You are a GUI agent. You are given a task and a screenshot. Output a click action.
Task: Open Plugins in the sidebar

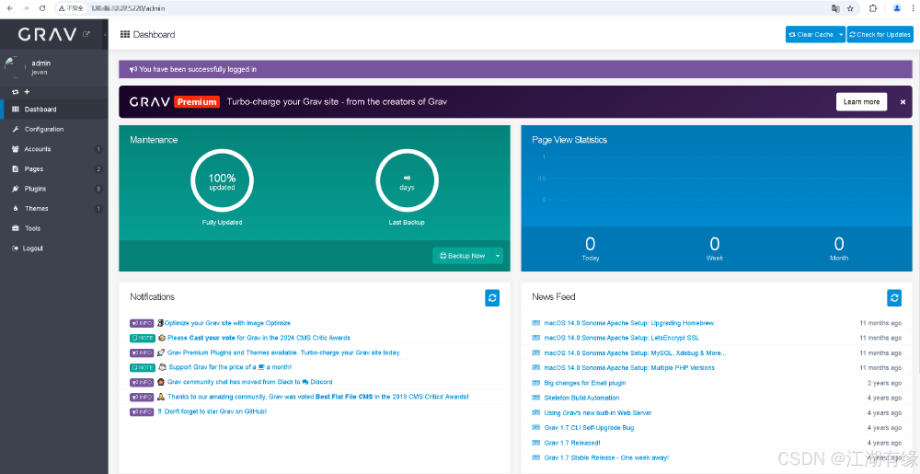click(x=54, y=189)
